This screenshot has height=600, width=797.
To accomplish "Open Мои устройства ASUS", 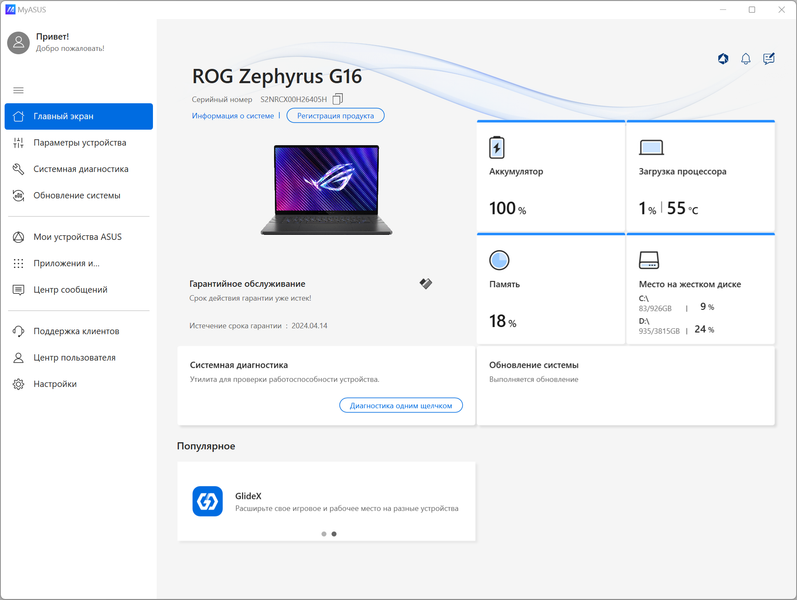I will pyautogui.click(x=79, y=237).
